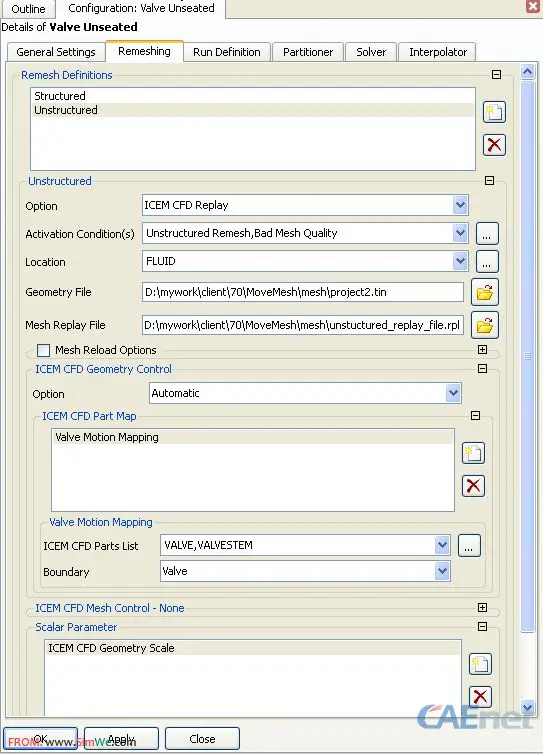This screenshot has width=543, height=754.
Task: Delete the Valve Motion Mapping part map
Action: [473, 486]
